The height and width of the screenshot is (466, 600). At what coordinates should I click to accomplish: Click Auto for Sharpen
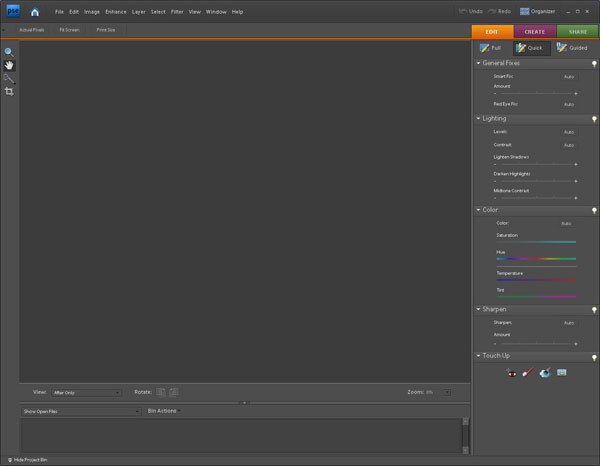pos(569,323)
